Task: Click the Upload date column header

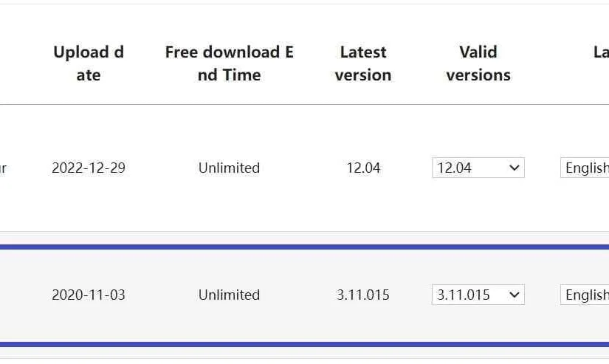Action: click(89, 63)
